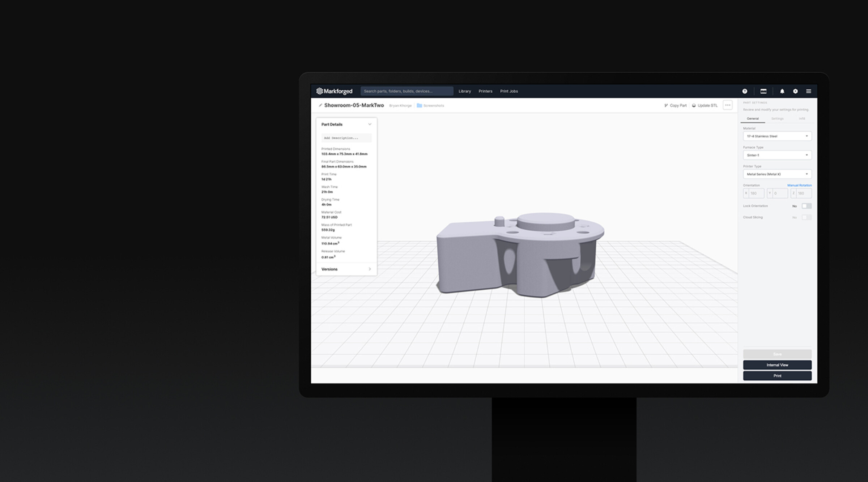This screenshot has width=868, height=482.
Task: Switch to the Settings tab
Action: (778, 118)
